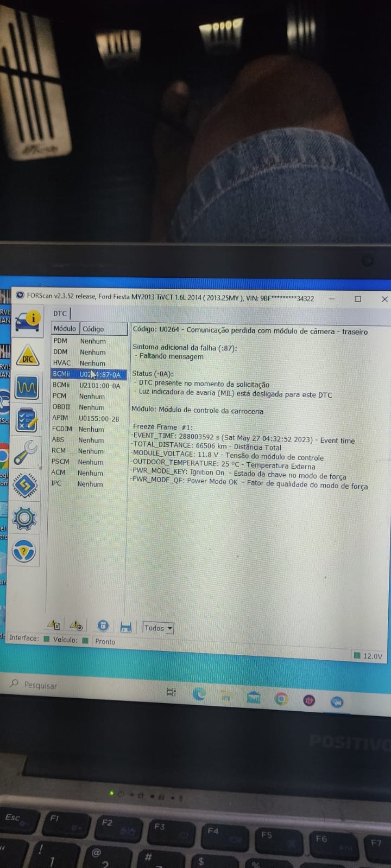391x868 pixels.
Task: Click the clear DTCs trash icon
Action: click(x=103, y=626)
